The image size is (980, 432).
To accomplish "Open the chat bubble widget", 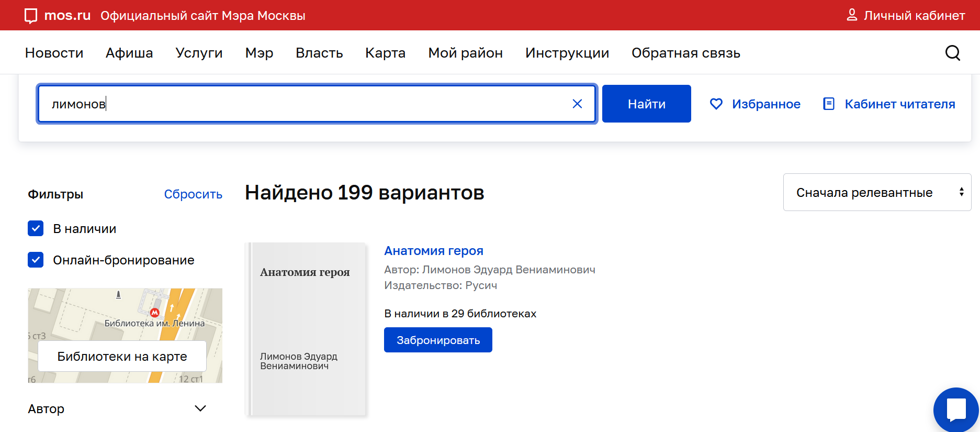I will (956, 409).
